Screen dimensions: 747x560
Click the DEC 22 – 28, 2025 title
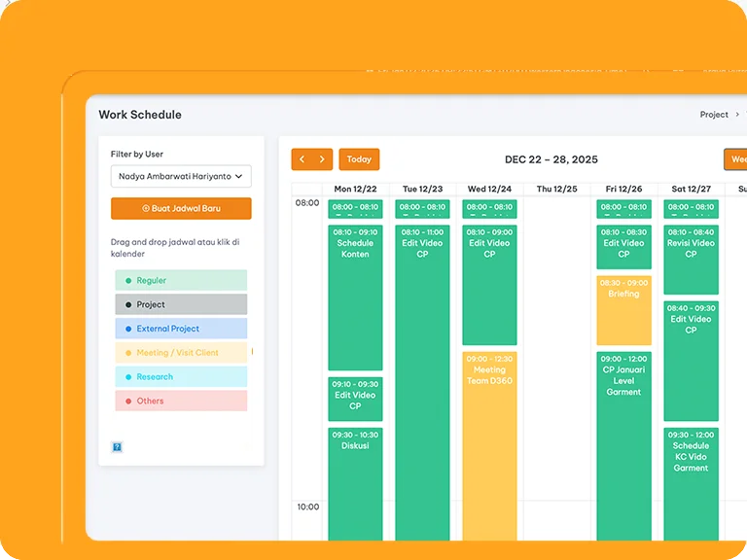coord(551,159)
